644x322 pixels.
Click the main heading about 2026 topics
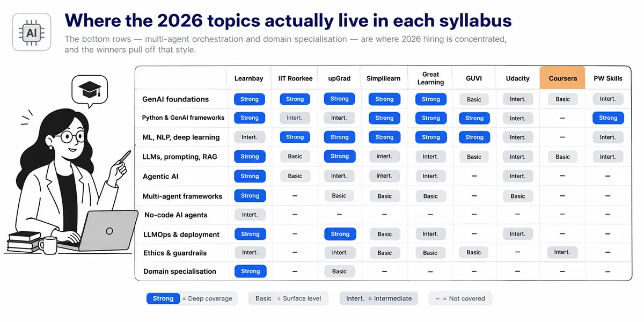pos(288,21)
